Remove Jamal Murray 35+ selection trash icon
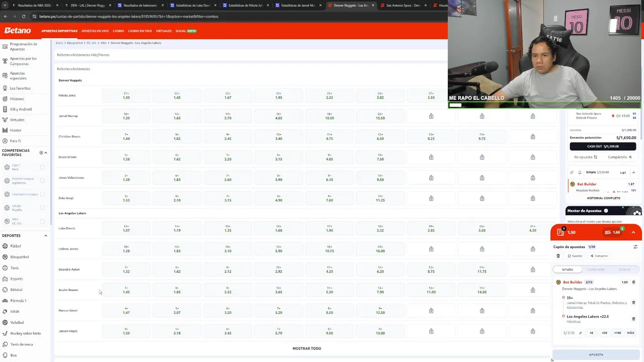This screenshot has height=362, width=644. pyautogui.click(x=633, y=303)
